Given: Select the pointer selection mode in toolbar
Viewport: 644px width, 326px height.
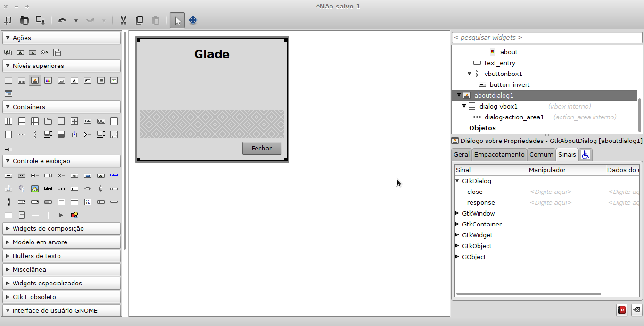Looking at the screenshot, I should point(177,20).
